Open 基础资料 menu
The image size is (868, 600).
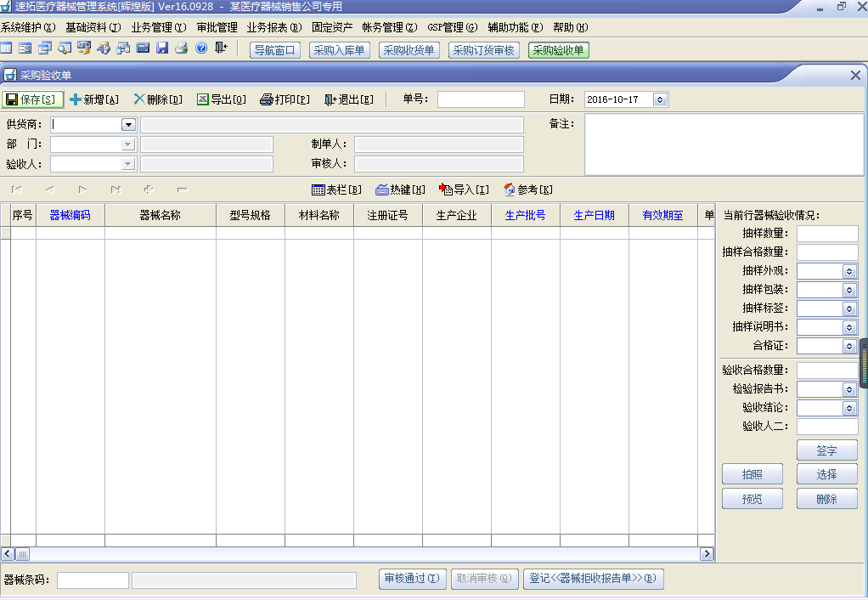click(x=93, y=27)
